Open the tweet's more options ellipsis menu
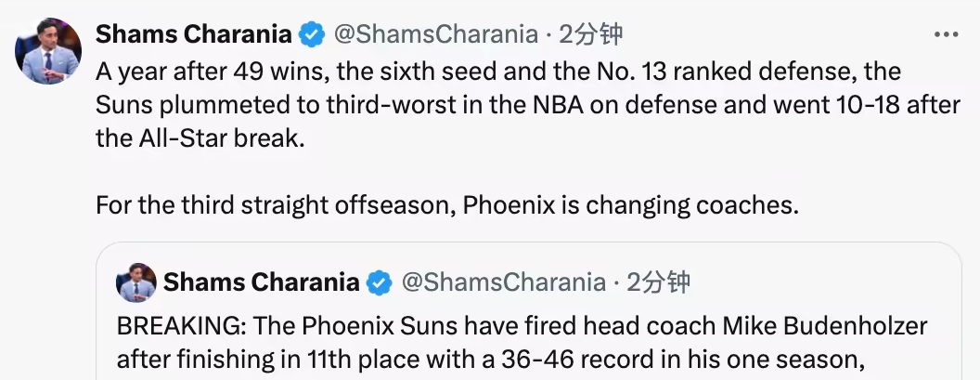980x380 pixels. (x=945, y=34)
